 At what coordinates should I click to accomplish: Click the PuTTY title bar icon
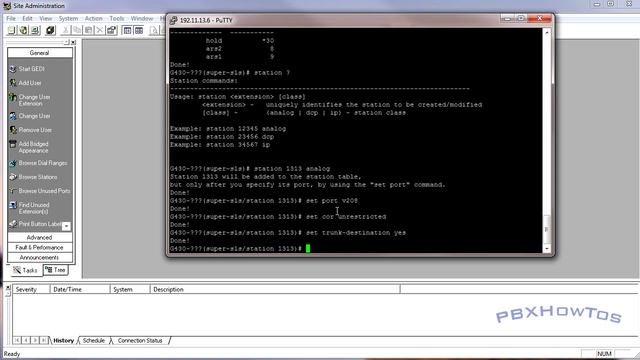point(173,20)
